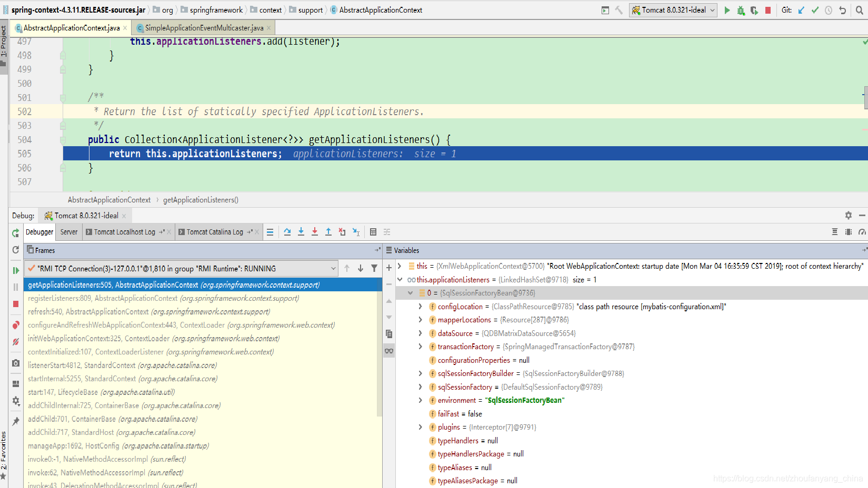Start debugging with the green bug icon

(x=741, y=10)
